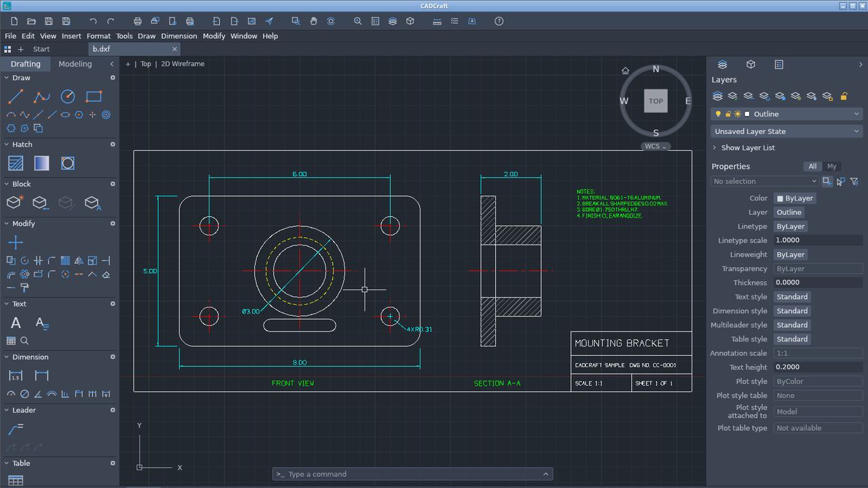The height and width of the screenshot is (488, 868).
Task: Open the No selection dropdown
Action: [765, 181]
